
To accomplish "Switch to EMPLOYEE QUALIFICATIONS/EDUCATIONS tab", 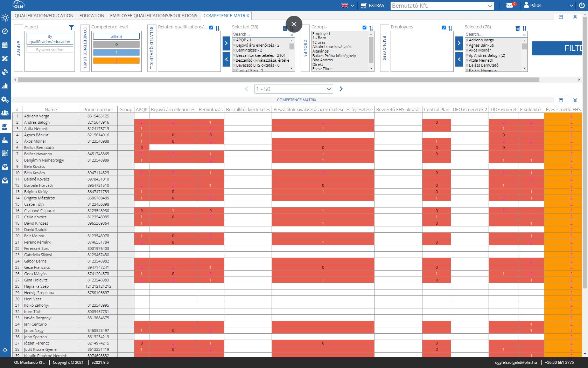I will tap(154, 16).
